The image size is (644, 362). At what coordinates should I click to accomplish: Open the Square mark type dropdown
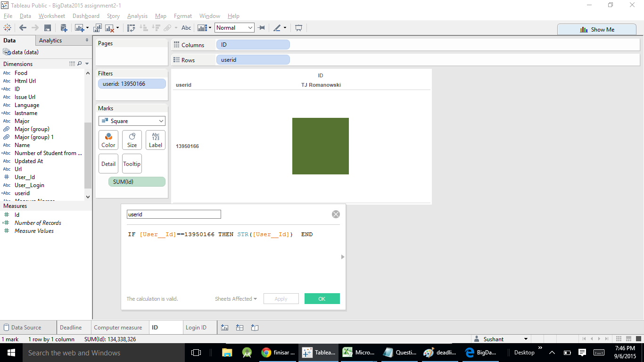click(132, 121)
